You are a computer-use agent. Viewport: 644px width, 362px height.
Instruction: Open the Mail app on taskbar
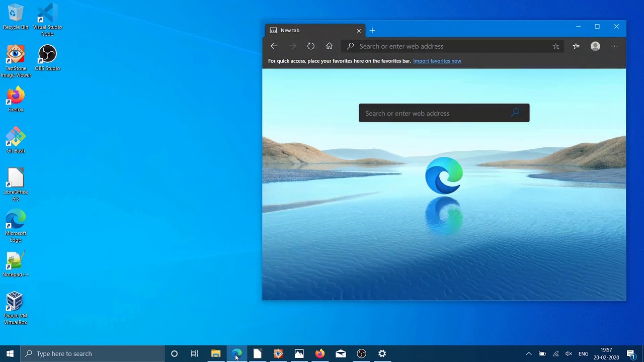[341, 353]
